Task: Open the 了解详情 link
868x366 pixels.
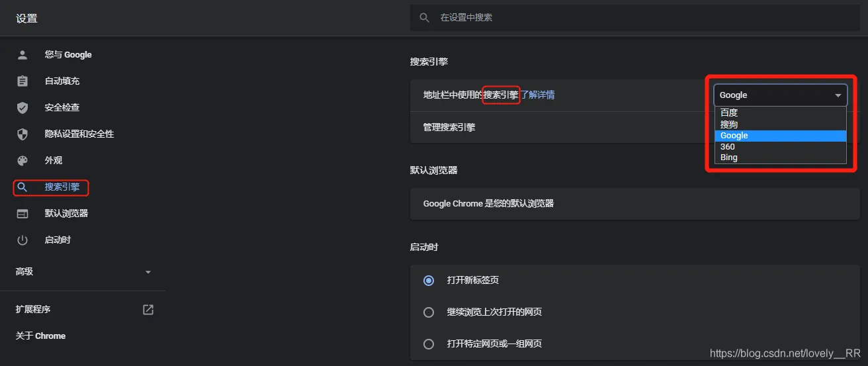Action: pyautogui.click(x=537, y=95)
